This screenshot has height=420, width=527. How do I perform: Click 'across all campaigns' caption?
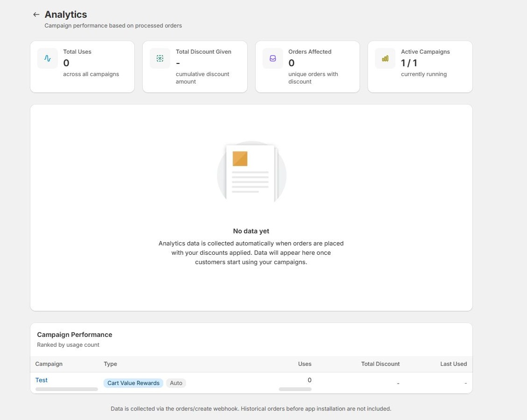[x=91, y=74]
